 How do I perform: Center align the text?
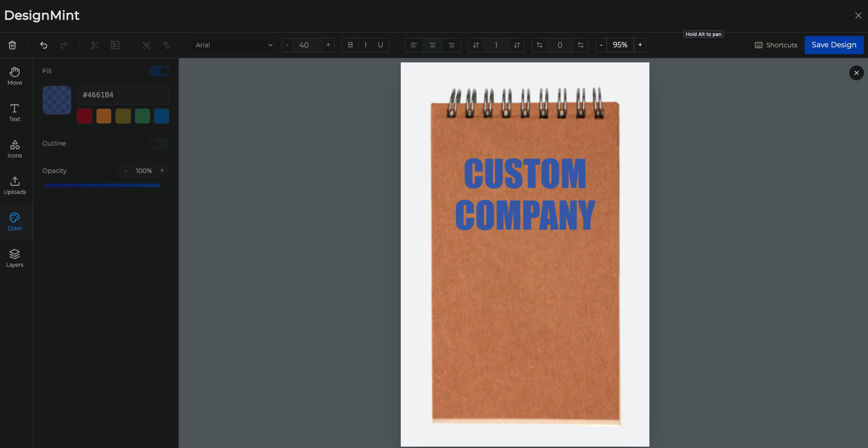click(433, 45)
